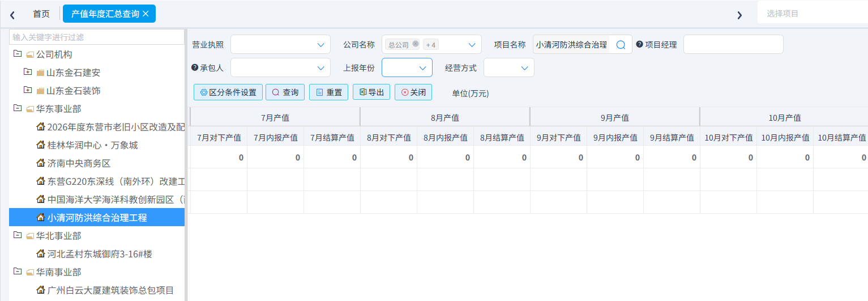The width and height of the screenshot is (868, 301).
Task: Click the 9月内报产值 column header
Action: point(615,137)
